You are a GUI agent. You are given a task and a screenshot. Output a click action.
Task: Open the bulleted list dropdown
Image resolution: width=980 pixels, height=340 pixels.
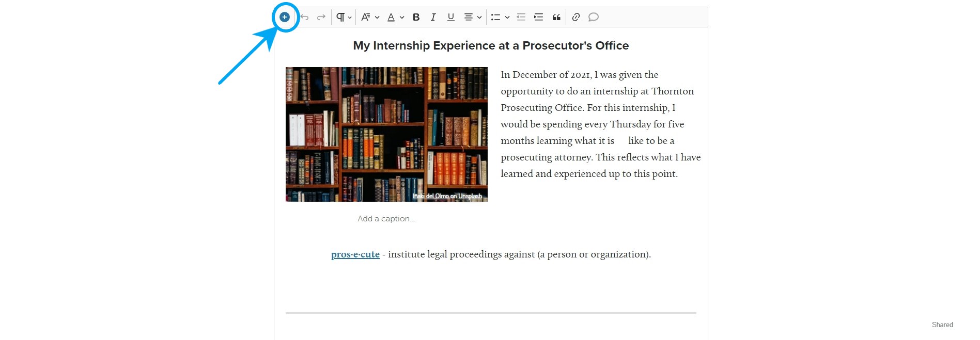point(500,17)
